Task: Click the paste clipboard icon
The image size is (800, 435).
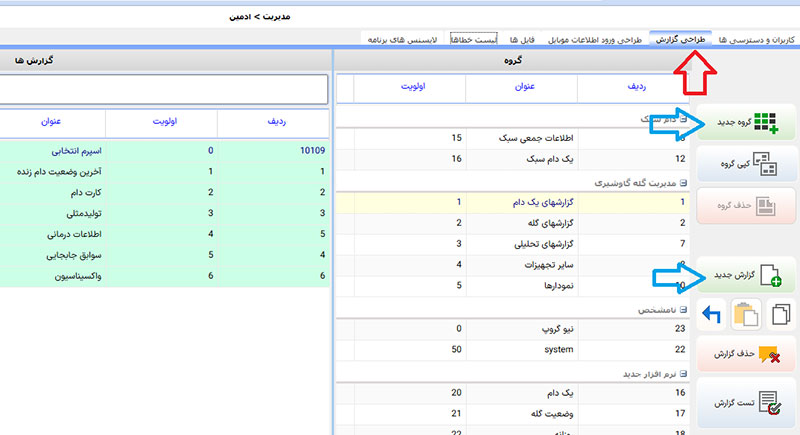Action: tap(746, 316)
